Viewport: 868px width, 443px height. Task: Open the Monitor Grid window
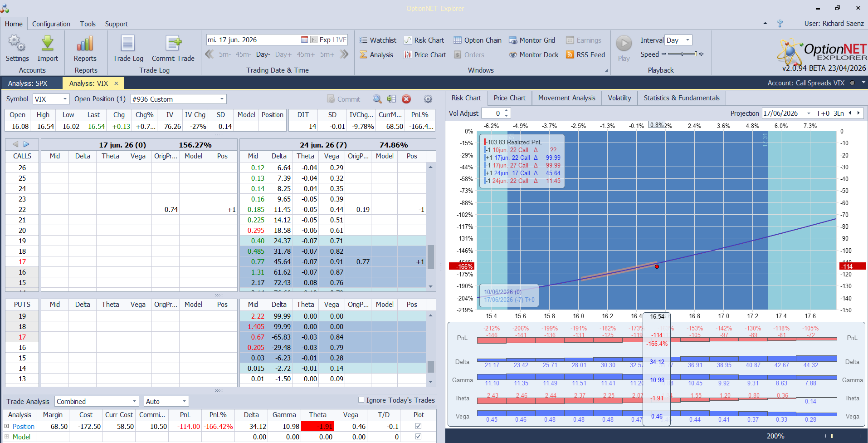click(x=532, y=40)
